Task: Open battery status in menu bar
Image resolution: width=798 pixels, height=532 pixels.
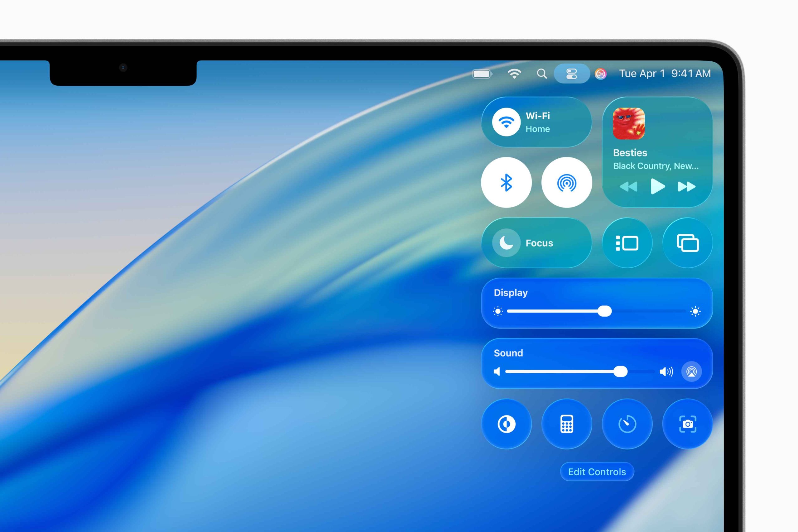Action: 482,74
